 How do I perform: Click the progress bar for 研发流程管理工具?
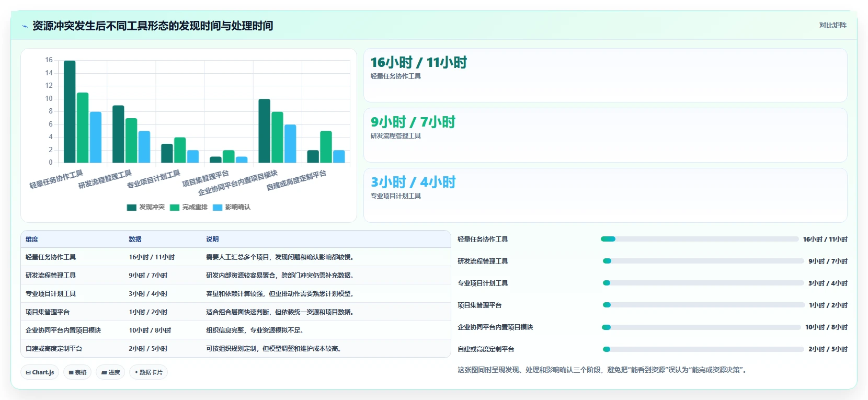tap(703, 261)
